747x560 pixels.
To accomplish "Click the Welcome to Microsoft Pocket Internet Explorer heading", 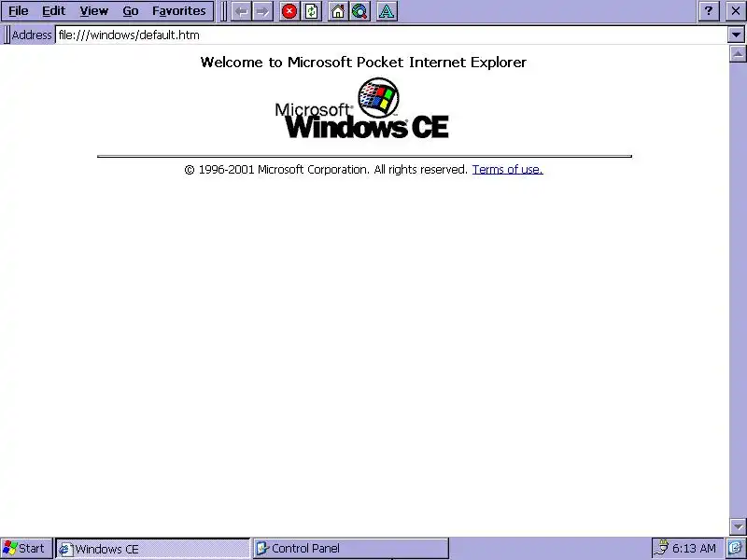I will pos(363,63).
